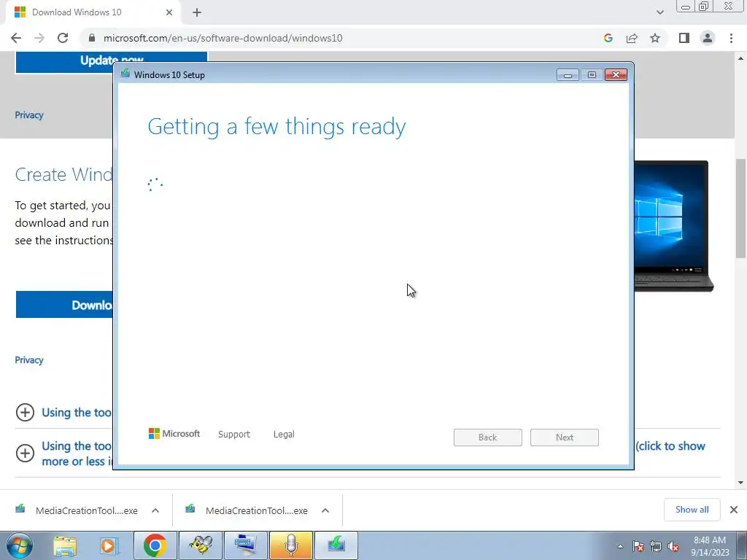747x560 pixels.
Task: Open the Support link in Setup
Action: (x=234, y=435)
